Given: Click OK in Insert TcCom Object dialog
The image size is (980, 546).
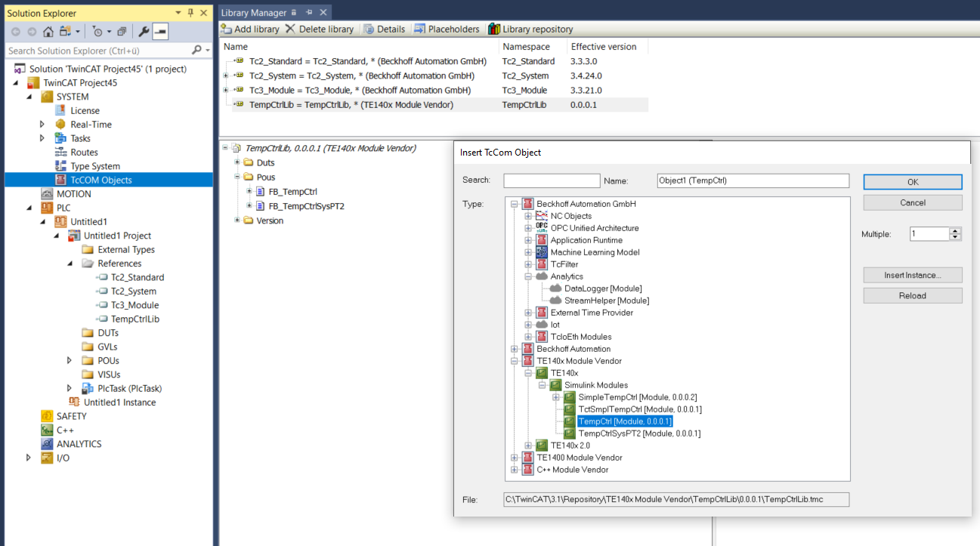Looking at the screenshot, I should [913, 182].
